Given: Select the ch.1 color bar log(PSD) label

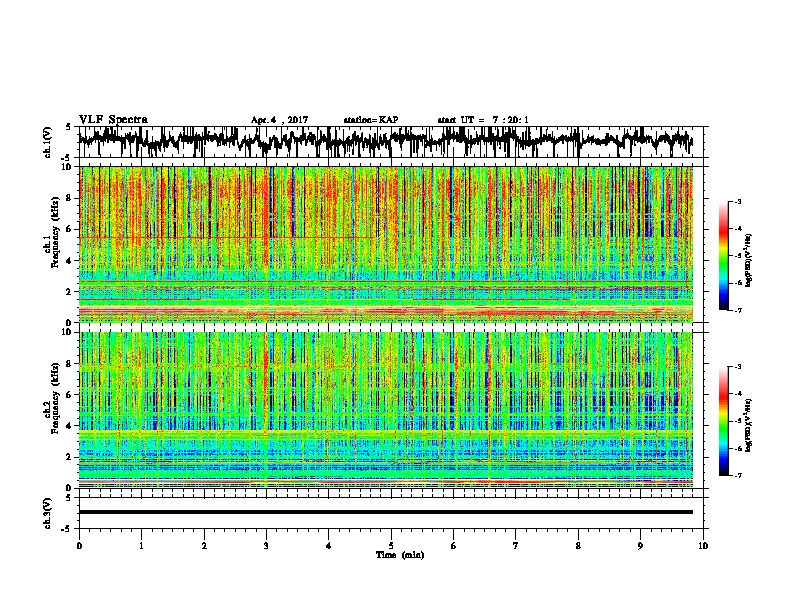Looking at the screenshot, I should point(749,260).
